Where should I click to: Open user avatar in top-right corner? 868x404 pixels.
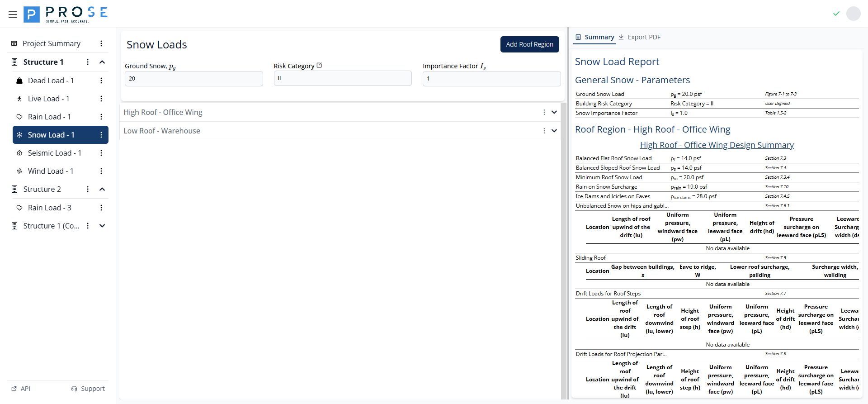coord(853,14)
